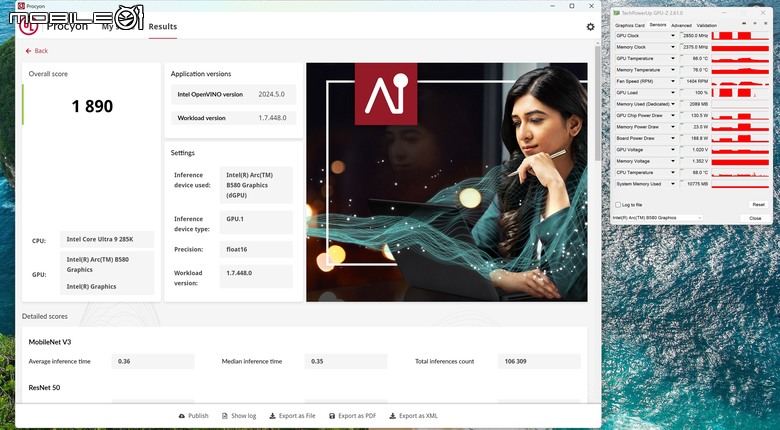This screenshot has width=780, height=430.
Task: Open the GPU-Z hamburger menu icon
Action: pyautogui.click(x=765, y=24)
